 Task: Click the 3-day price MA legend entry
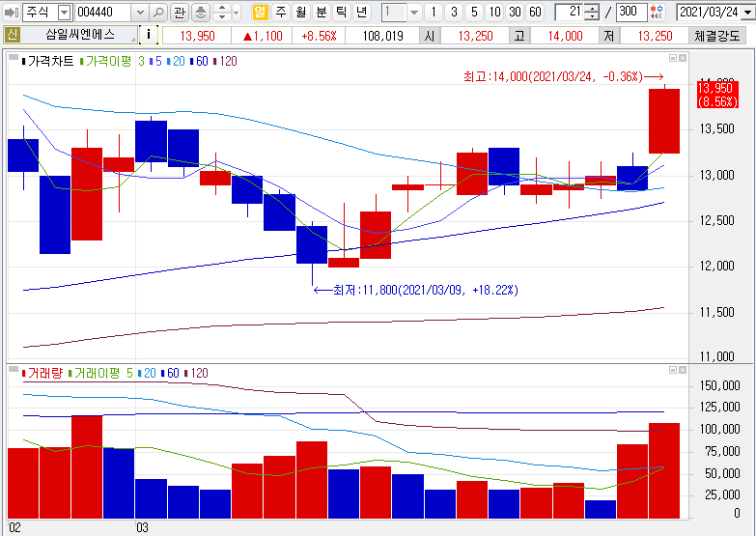click(x=141, y=61)
